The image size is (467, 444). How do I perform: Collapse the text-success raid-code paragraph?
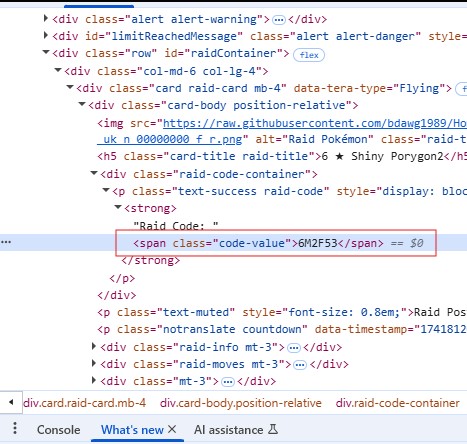point(106,190)
